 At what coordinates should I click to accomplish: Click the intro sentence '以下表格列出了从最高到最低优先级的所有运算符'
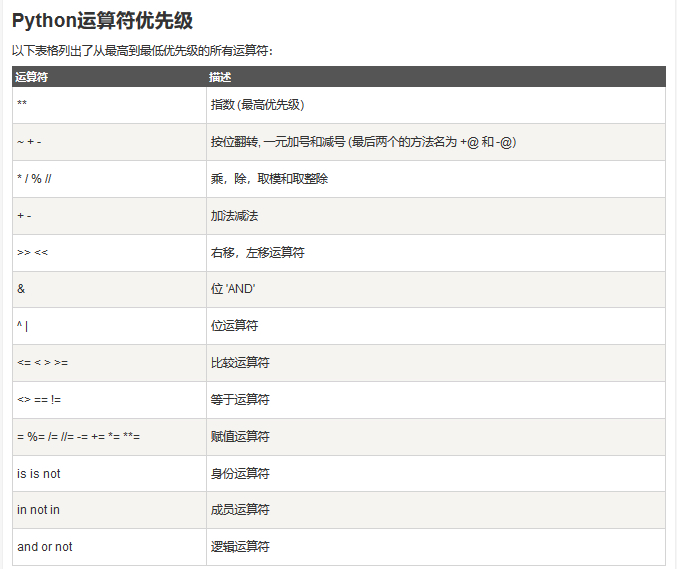[141, 51]
